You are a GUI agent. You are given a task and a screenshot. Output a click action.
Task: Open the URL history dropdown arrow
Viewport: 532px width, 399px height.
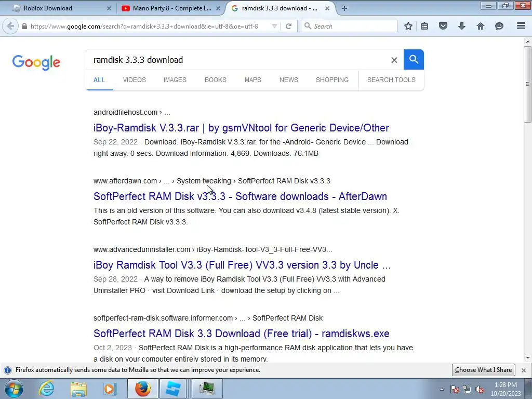(x=274, y=26)
